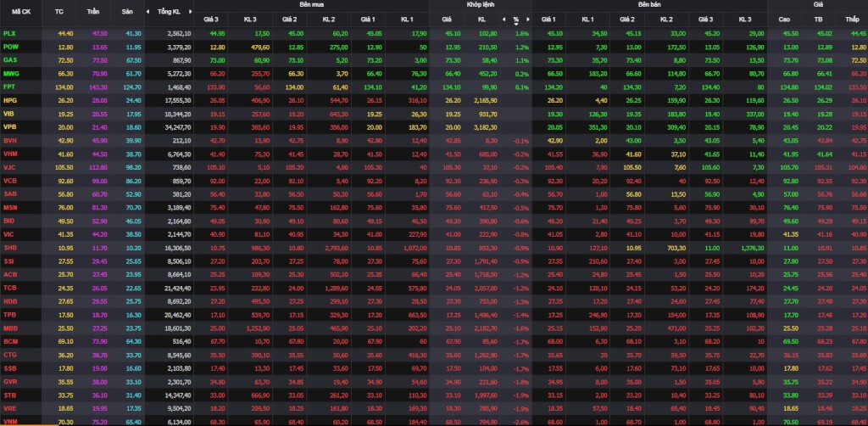
Task: Click the KL 1 header under Bên mua
Action: (x=407, y=20)
